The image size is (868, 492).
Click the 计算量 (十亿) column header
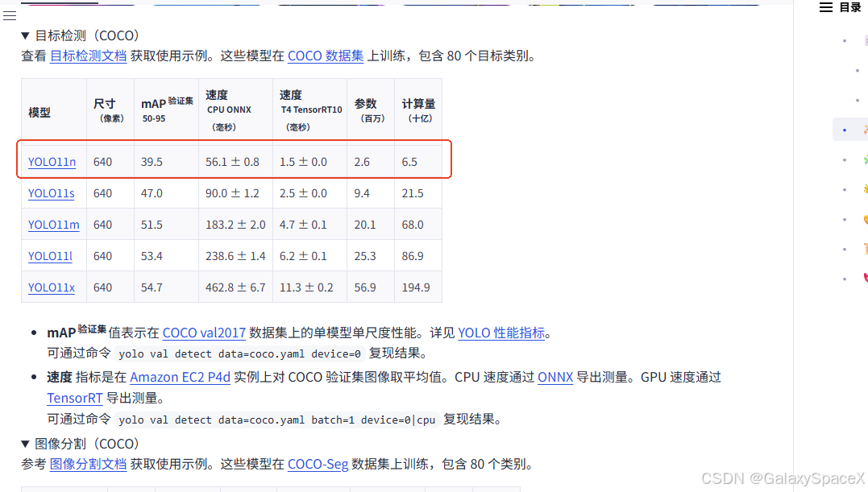pyautogui.click(x=418, y=110)
